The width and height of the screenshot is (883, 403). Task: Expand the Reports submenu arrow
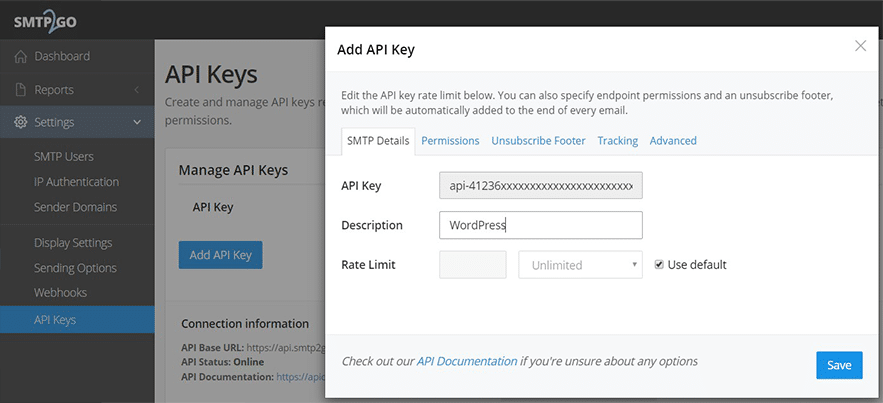(137, 89)
